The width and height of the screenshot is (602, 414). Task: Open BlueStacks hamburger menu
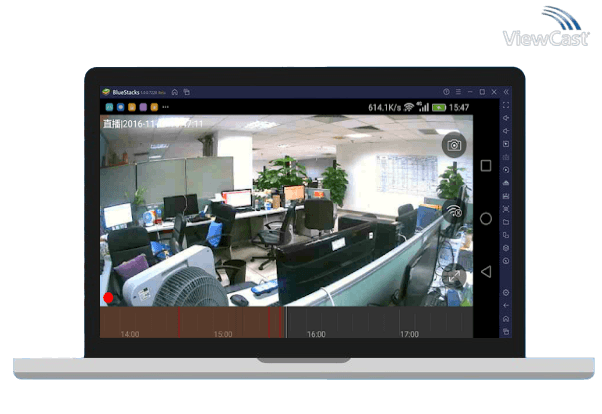[x=457, y=92]
